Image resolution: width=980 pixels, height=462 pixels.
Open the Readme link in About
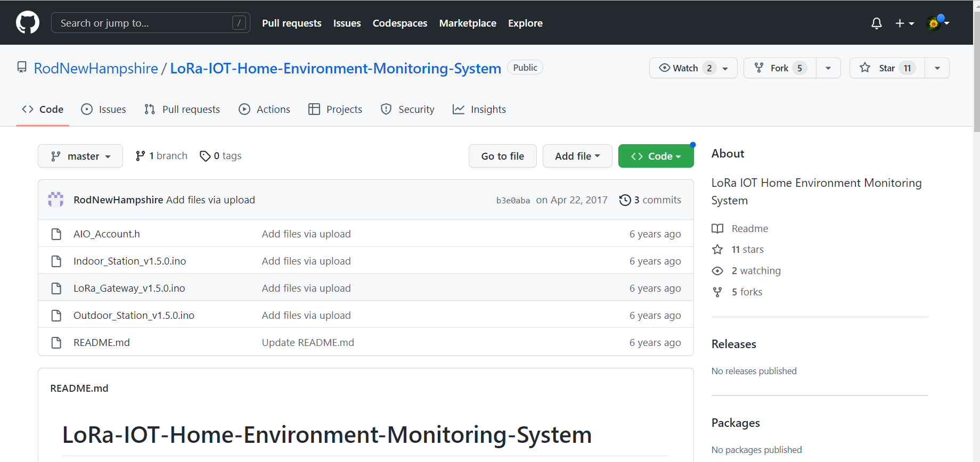click(x=740, y=228)
